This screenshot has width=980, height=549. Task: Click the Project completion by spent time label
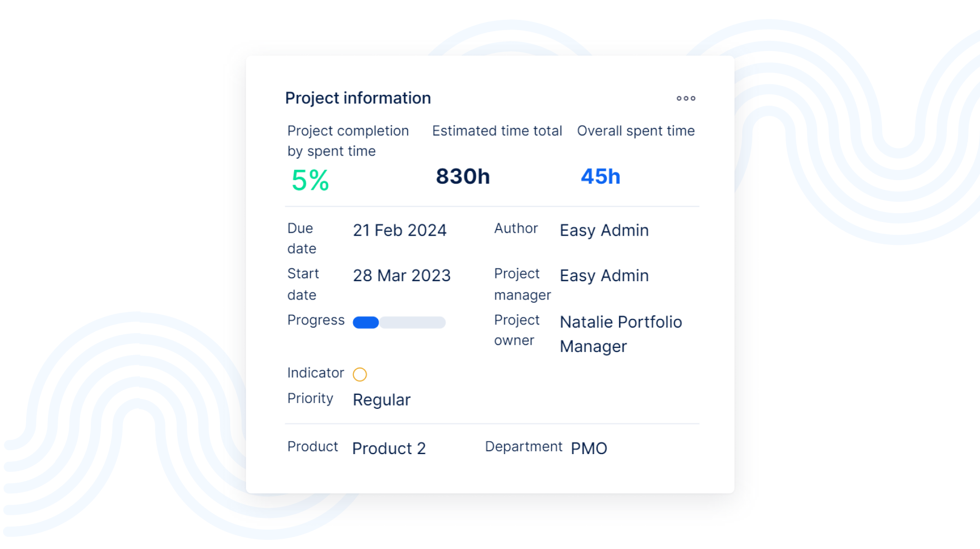(x=348, y=141)
